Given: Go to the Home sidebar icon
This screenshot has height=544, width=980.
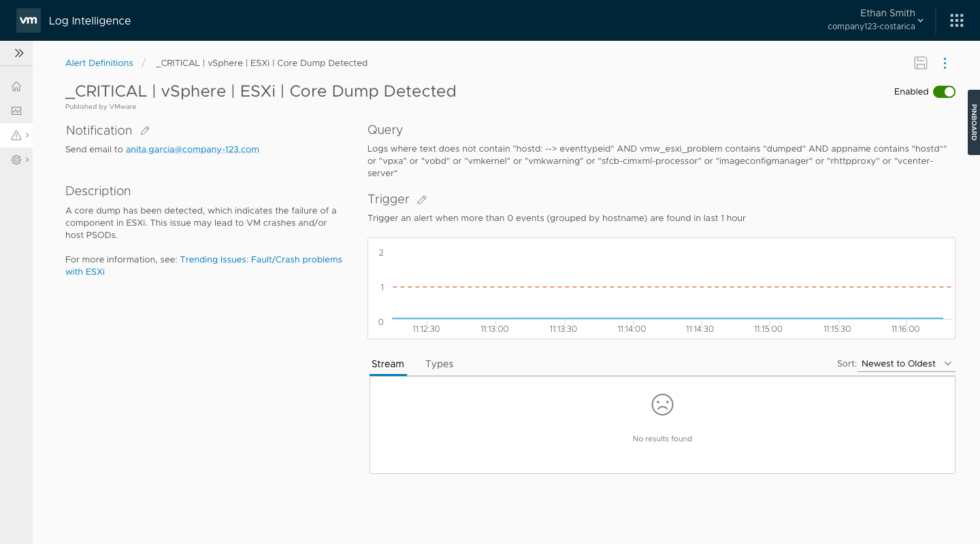Looking at the screenshot, I should point(16,86).
